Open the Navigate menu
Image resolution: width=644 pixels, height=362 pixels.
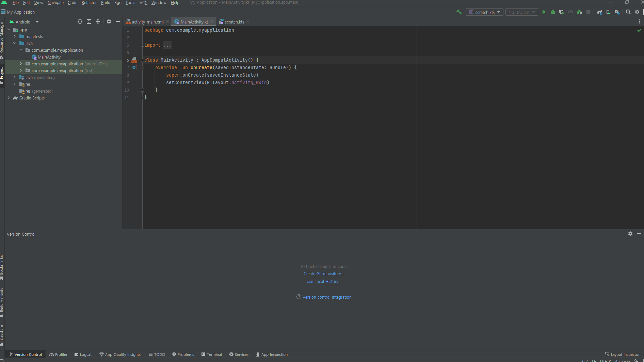click(55, 3)
